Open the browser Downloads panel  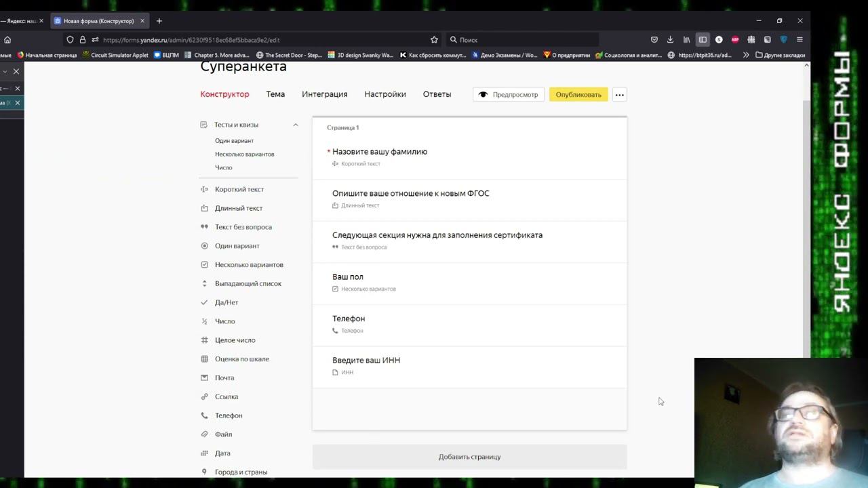(670, 40)
